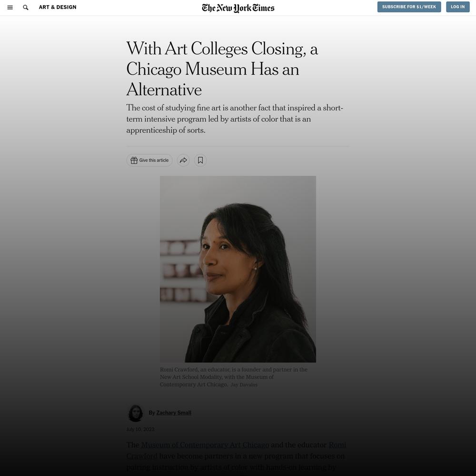Click the Log In button
This screenshot has width=476, height=476.
tap(457, 7)
